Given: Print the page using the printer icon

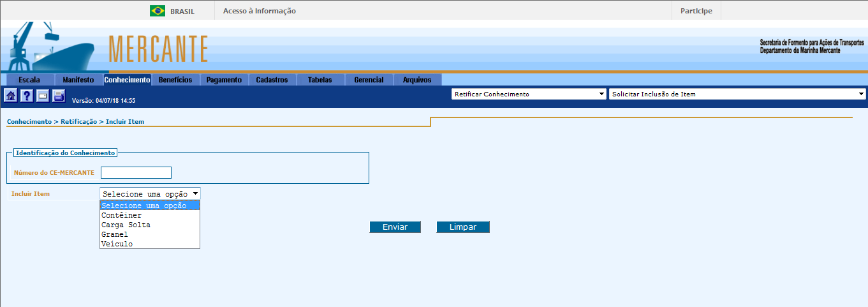Looking at the screenshot, I should click(59, 96).
